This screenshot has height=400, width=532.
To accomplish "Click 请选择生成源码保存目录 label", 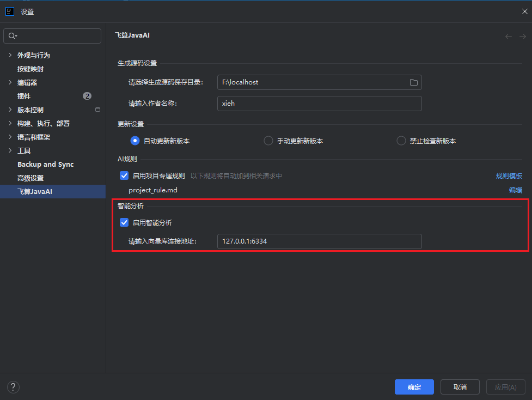I will coord(166,82).
